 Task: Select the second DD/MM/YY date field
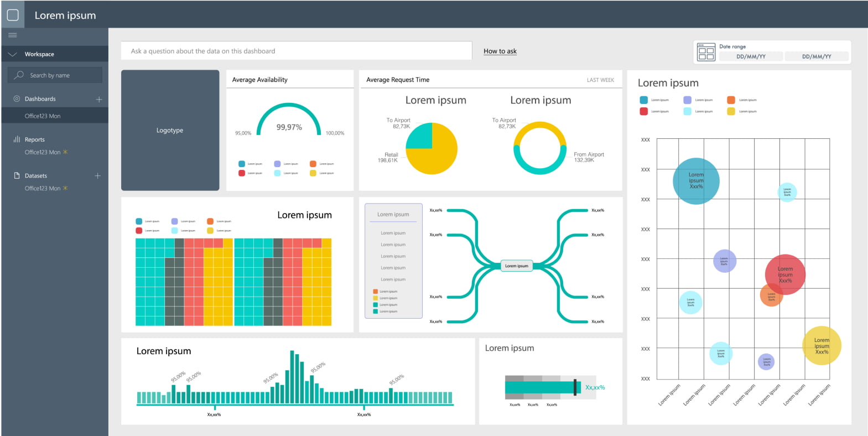(817, 56)
